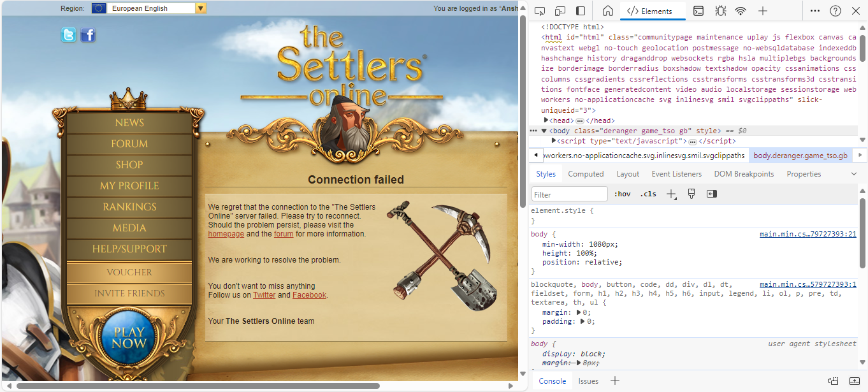The height and width of the screenshot is (392, 868).
Task: Open the SHOP menu item
Action: [129, 165]
